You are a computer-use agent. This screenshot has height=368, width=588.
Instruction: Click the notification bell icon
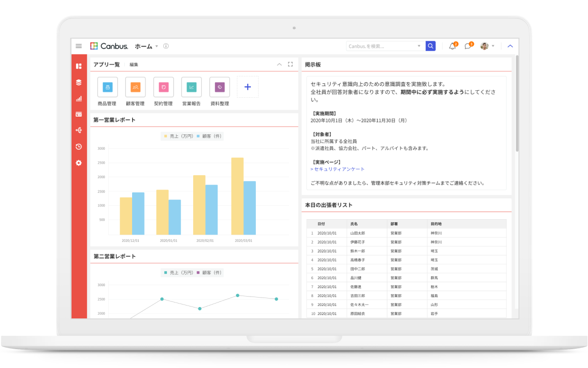(x=452, y=46)
